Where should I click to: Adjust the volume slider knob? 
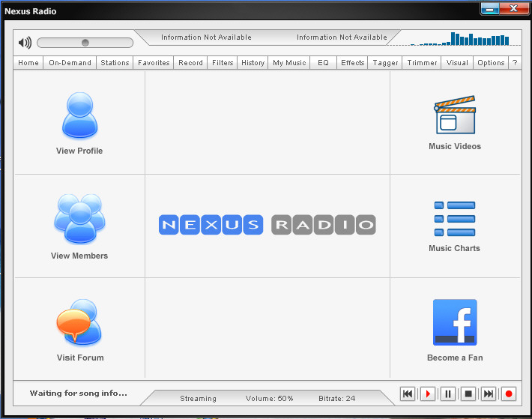(85, 43)
